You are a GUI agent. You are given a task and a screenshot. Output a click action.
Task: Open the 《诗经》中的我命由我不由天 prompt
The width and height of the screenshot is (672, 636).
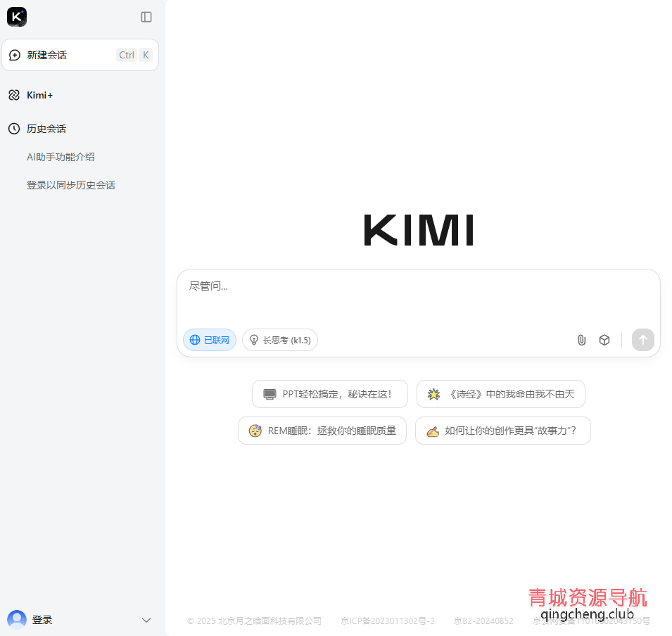point(500,394)
